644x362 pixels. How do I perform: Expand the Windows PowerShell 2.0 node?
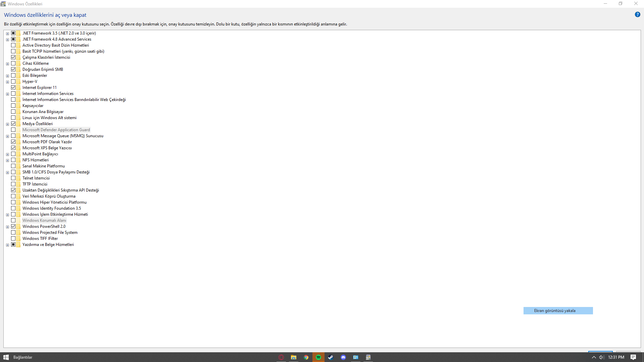[7, 227]
